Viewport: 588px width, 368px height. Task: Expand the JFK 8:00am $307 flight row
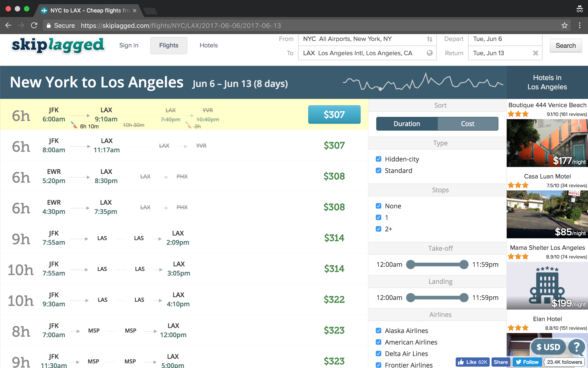tap(184, 145)
